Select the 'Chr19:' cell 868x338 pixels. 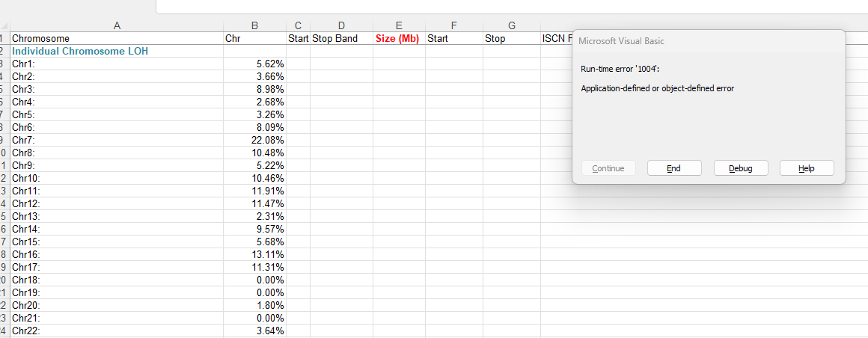[x=117, y=292]
